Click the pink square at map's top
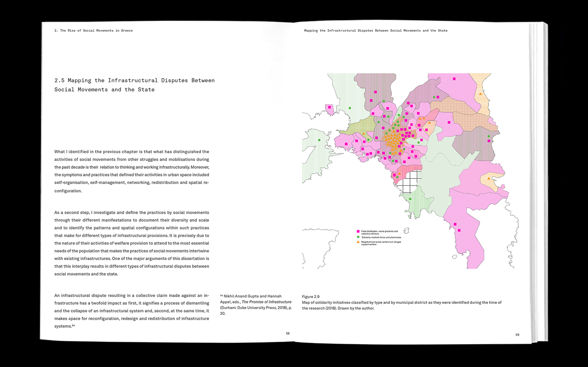The image size is (588, 367). point(454,79)
